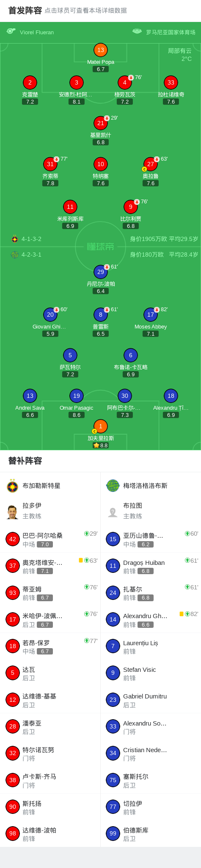Tap 梅塔洛格洛布斯 team globe logo
Screen dimensions: 201x868
tap(113, 486)
